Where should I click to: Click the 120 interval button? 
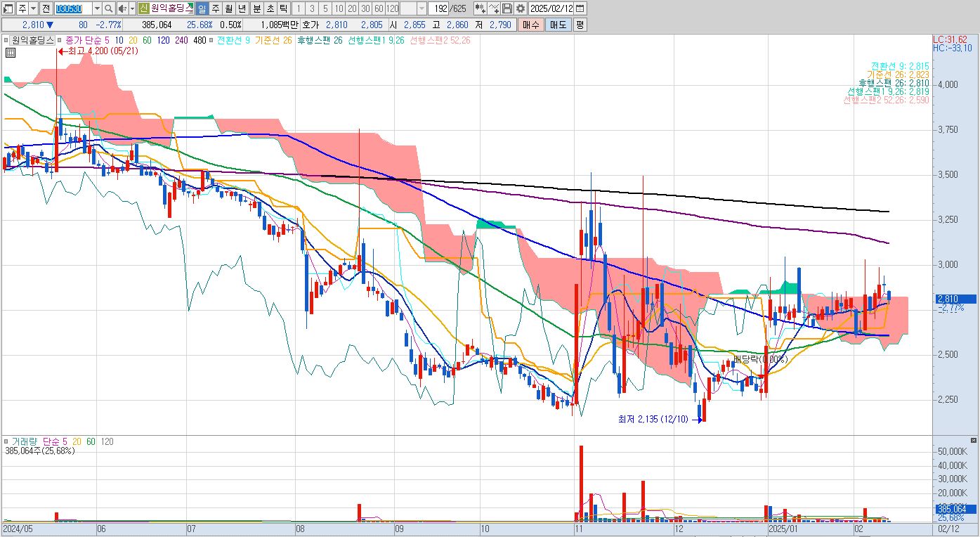[x=393, y=8]
